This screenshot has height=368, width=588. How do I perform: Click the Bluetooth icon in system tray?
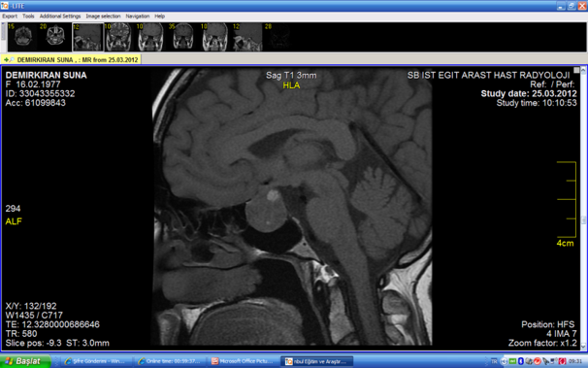pyautogui.click(x=520, y=361)
